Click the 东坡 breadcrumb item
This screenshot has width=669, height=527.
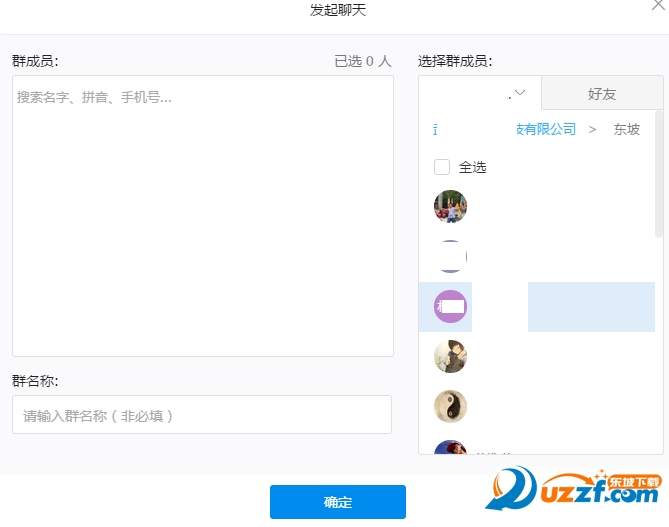coord(627,129)
